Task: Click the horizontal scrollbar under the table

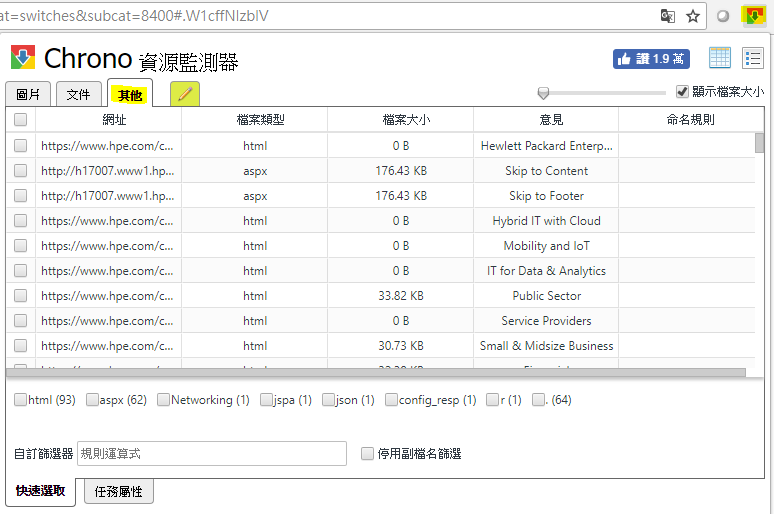Action: (376, 372)
